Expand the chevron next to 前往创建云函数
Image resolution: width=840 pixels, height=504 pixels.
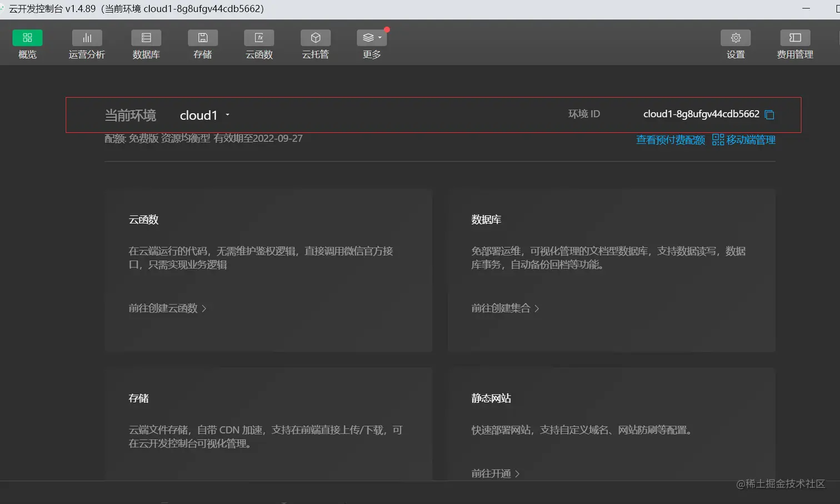(205, 308)
